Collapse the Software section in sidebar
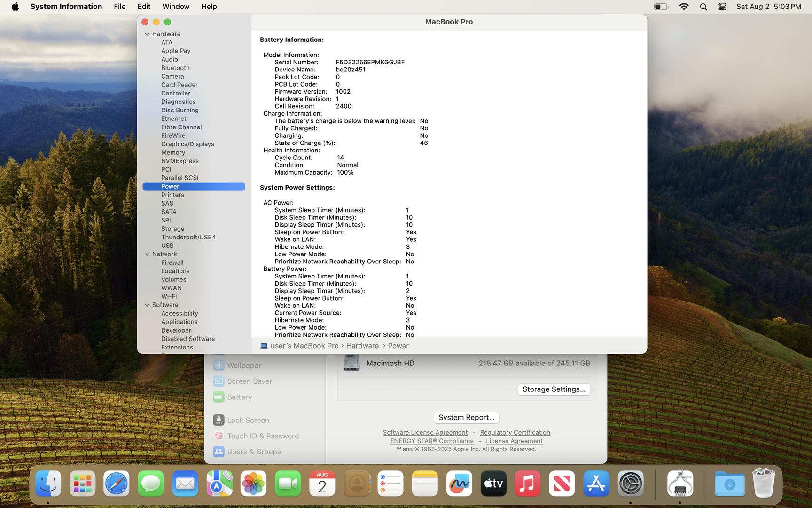This screenshot has height=508, width=812. coord(147,305)
